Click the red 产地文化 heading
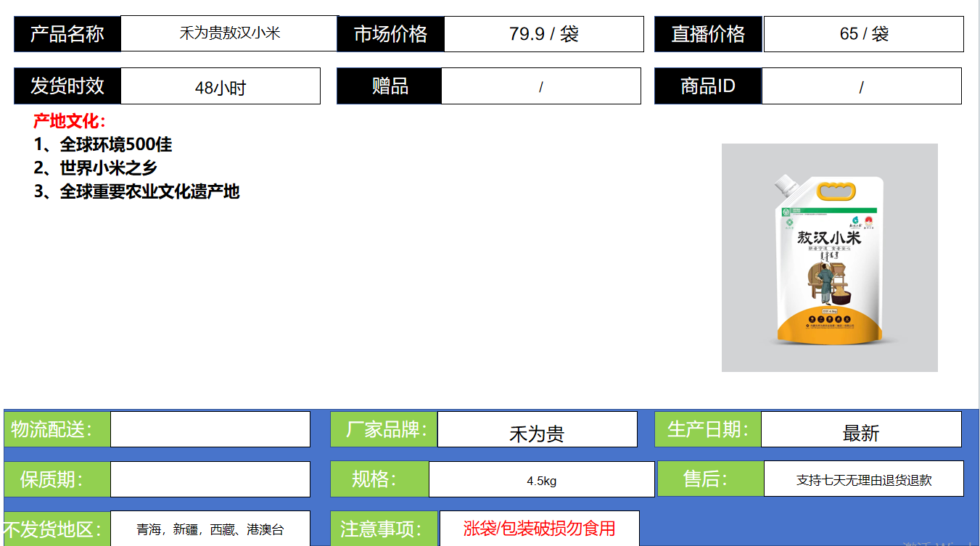Viewport: 980px width, 546px height. [x=70, y=121]
